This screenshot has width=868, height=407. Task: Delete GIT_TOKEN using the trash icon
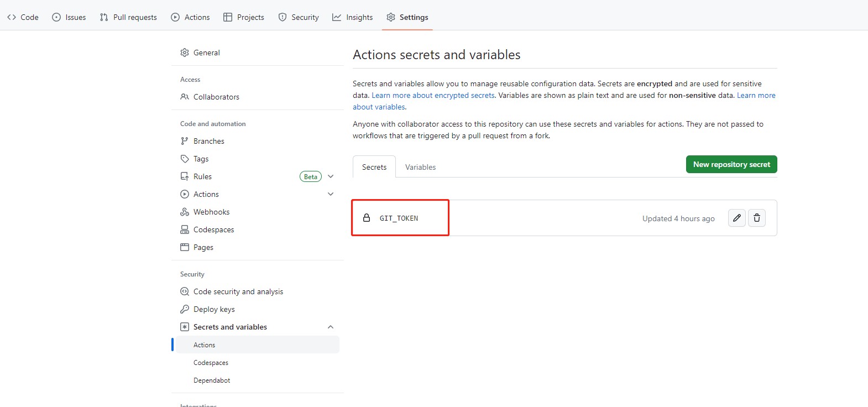[756, 218]
